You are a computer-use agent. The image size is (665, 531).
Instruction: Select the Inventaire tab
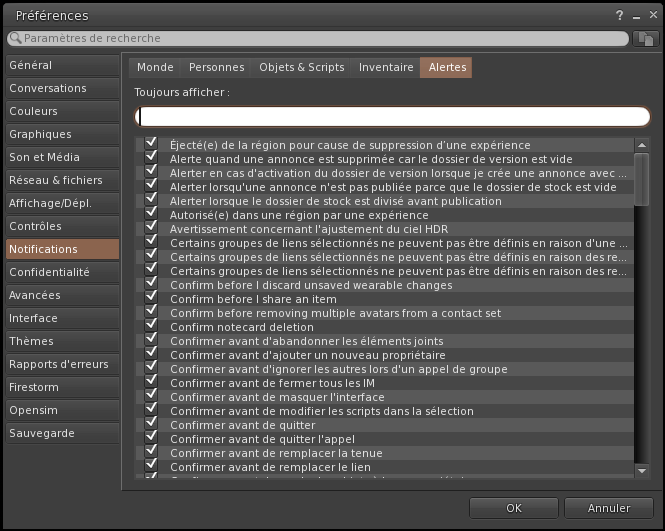pos(386,68)
